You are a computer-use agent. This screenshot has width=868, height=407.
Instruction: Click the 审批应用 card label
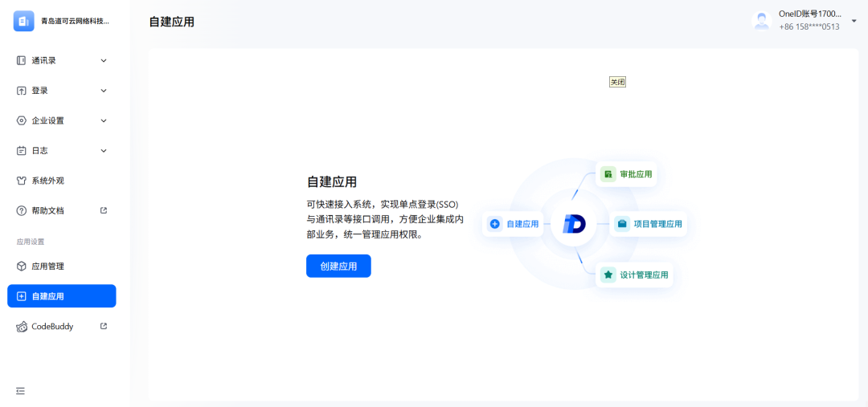[x=636, y=174]
